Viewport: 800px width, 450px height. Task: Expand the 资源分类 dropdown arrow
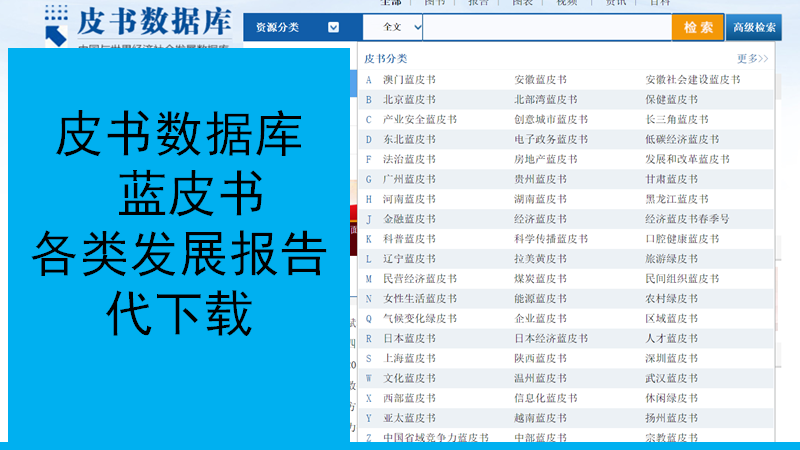coord(333,27)
